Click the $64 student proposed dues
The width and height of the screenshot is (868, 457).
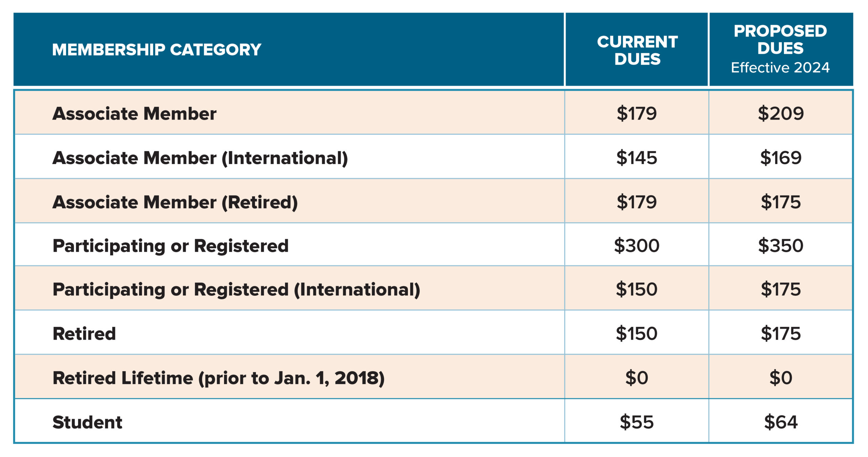point(781,422)
